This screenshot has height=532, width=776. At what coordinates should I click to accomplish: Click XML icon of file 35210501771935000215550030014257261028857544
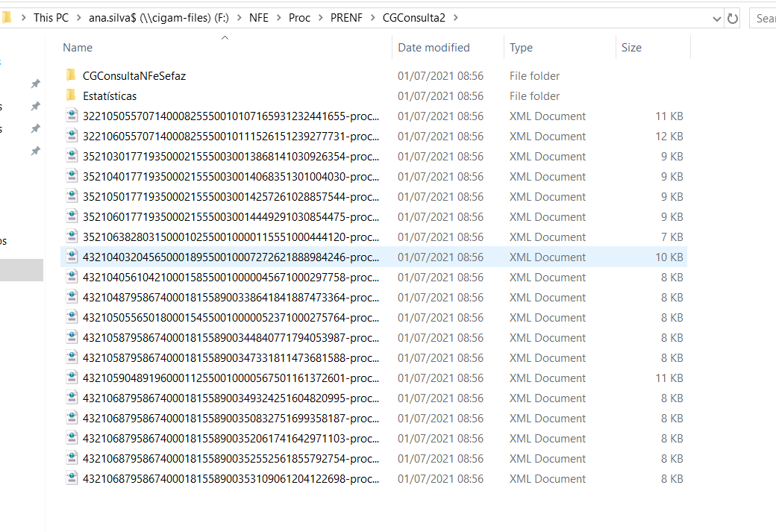click(x=72, y=196)
